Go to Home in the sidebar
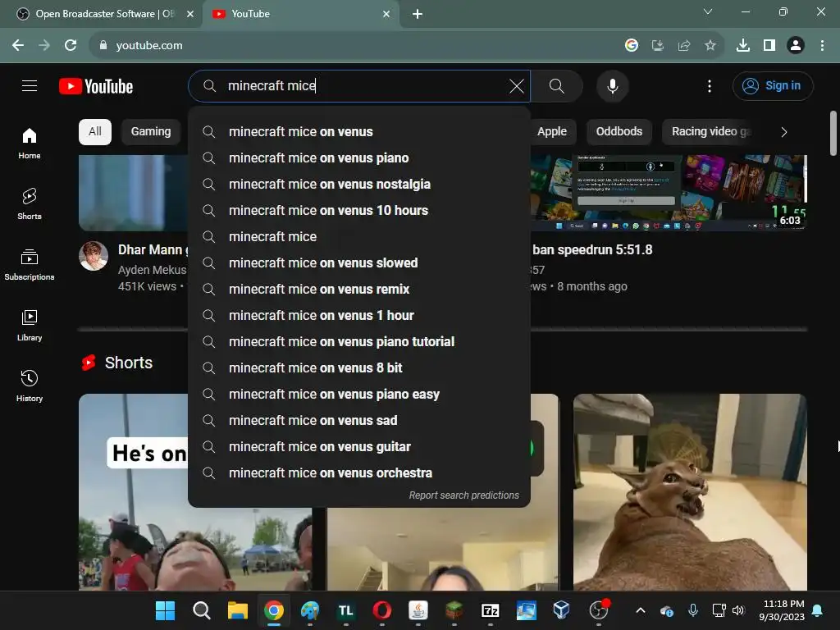 click(30, 143)
